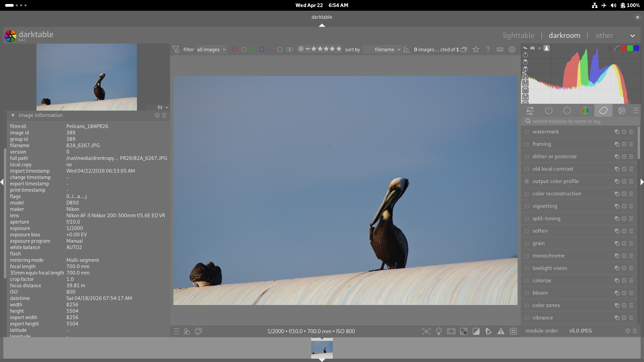Click the navigation preview thumbnail
The height and width of the screenshot is (362, 644).
point(87,77)
